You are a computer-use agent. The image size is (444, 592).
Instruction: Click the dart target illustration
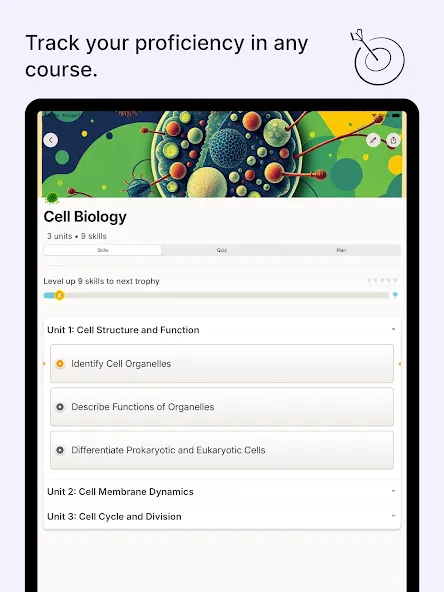pos(378,57)
